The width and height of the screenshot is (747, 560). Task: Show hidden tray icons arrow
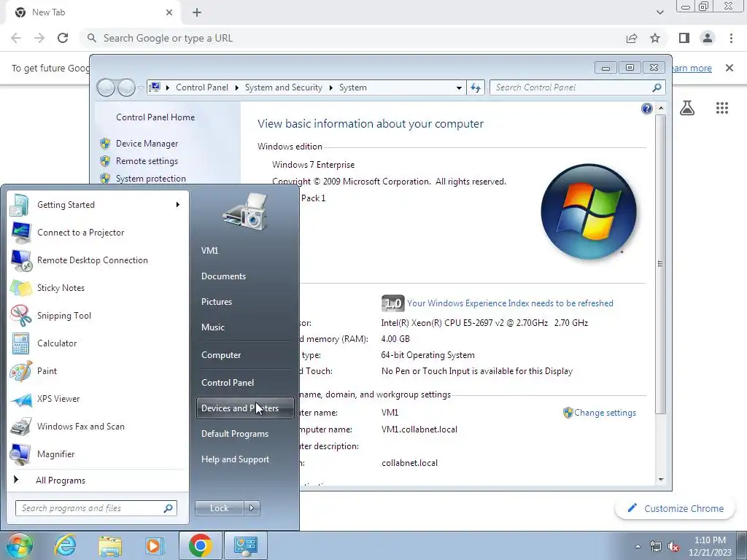638,546
